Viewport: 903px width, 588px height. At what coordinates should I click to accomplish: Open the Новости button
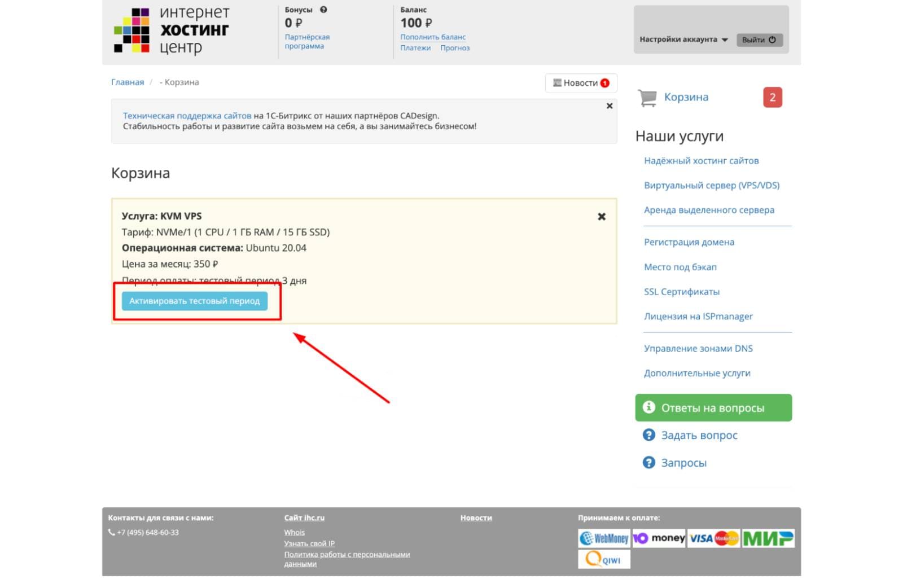(x=581, y=83)
